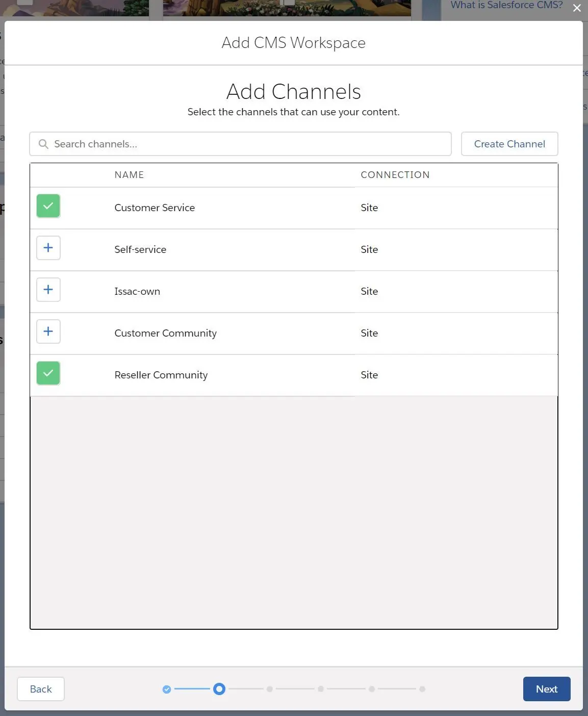The width and height of the screenshot is (588, 716).
Task: Click the completed first step indicator
Action: pyautogui.click(x=167, y=689)
